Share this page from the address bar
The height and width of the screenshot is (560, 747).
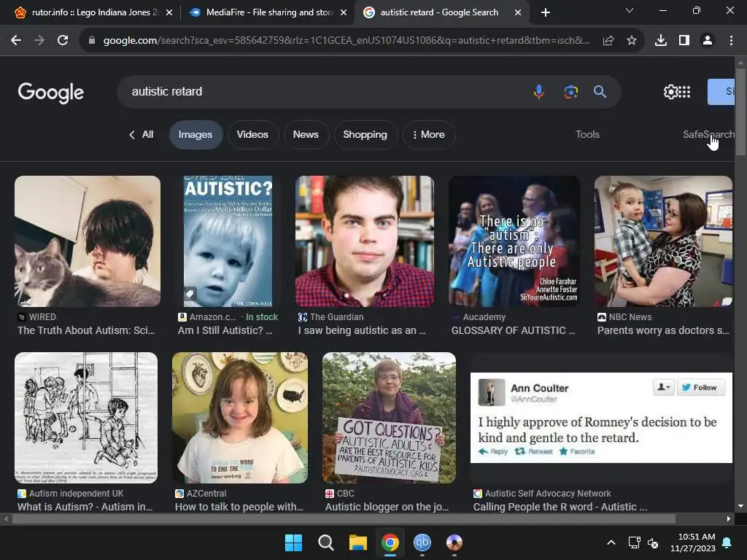click(x=608, y=41)
